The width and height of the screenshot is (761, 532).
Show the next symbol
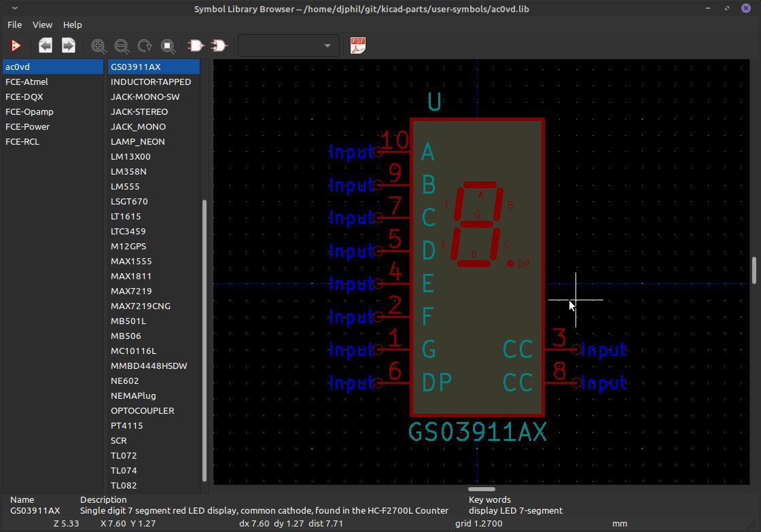(69, 46)
